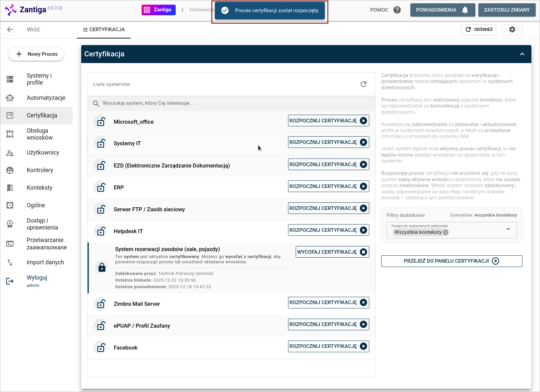Image resolution: width=540 pixels, height=392 pixels.
Task: Go to Przejdź do panelu certyfikacji
Action: 451,261
